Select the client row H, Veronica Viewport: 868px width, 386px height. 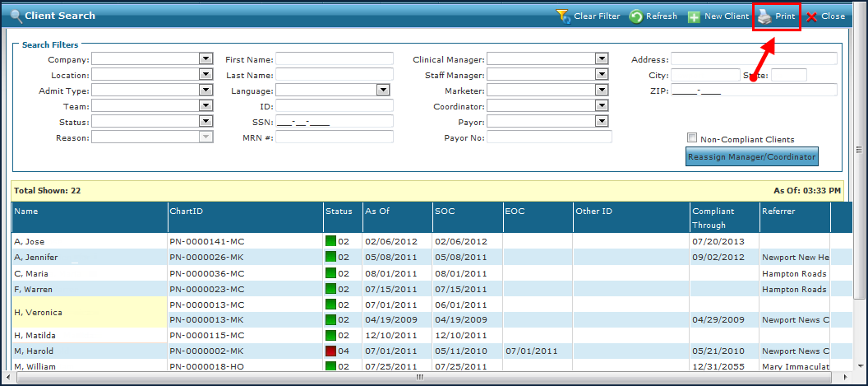tap(39, 312)
